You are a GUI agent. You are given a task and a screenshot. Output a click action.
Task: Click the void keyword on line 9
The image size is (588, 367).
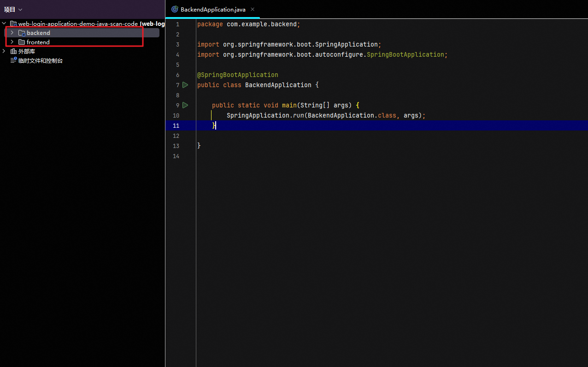coord(271,105)
